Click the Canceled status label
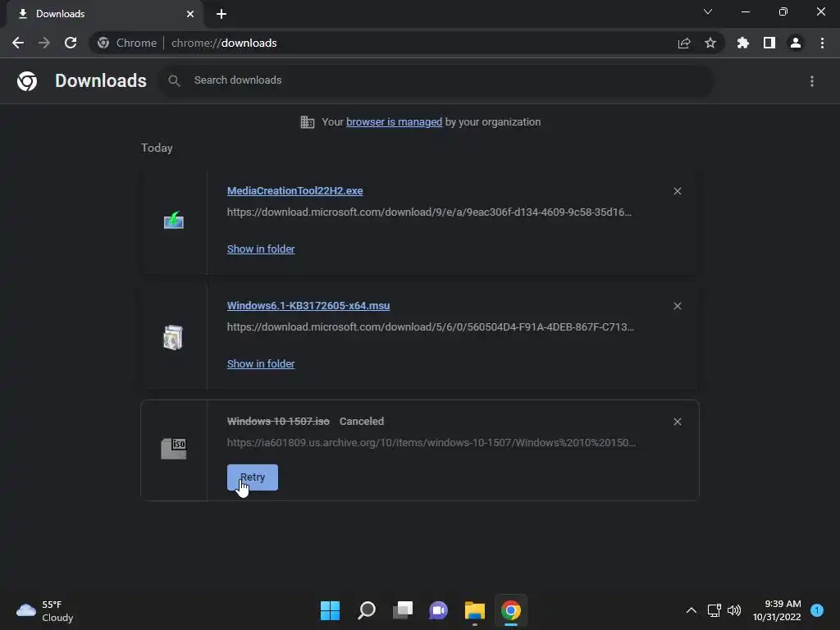Screen dimensions: 840x630 362,421
